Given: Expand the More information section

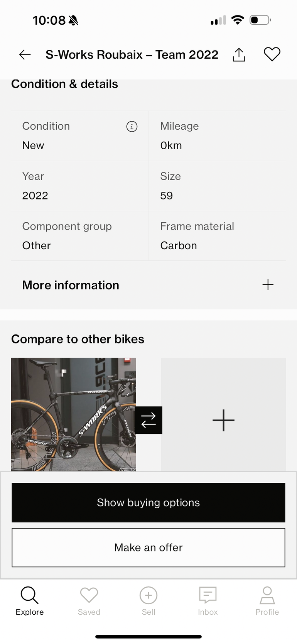Looking at the screenshot, I should [x=71, y=285].
